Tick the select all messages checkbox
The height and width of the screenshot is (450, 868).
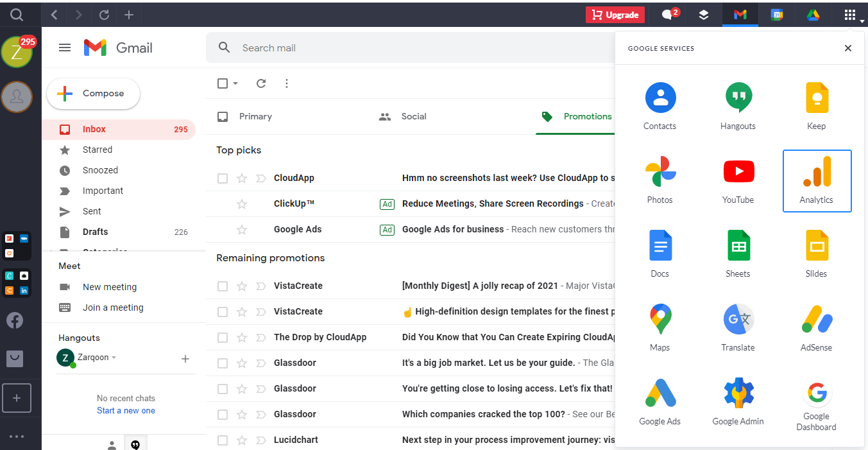223,83
